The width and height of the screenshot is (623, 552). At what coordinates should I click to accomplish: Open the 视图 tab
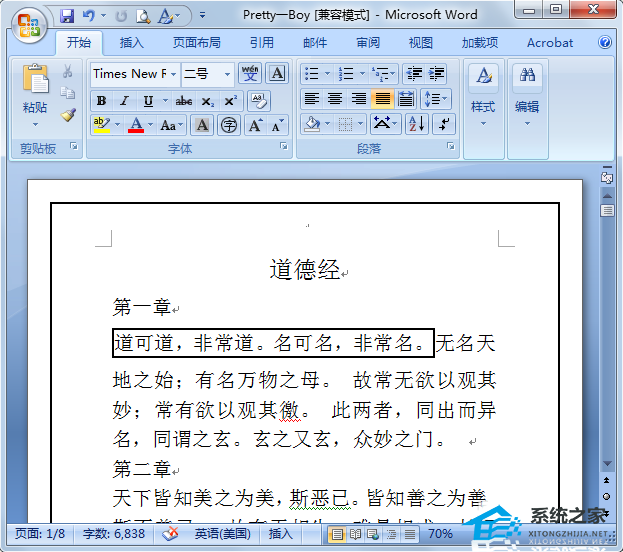coord(421,43)
